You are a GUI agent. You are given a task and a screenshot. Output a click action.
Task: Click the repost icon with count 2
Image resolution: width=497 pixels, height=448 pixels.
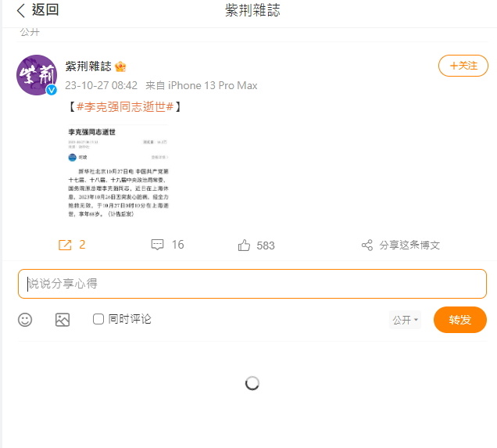65,245
